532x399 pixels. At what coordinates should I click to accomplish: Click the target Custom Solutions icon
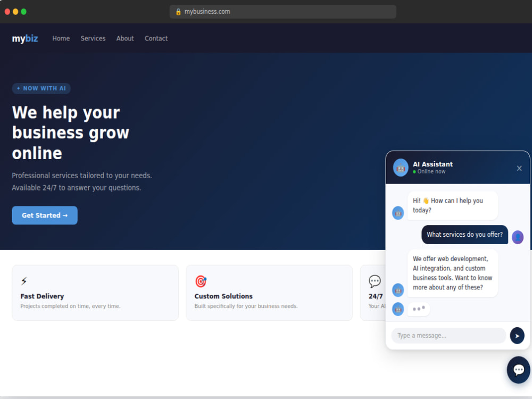point(201,281)
